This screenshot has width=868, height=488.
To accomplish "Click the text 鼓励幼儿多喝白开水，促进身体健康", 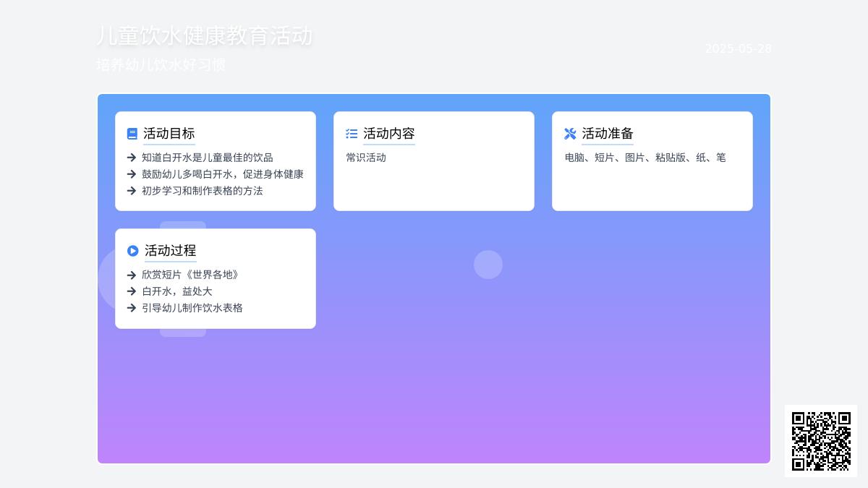I will [223, 174].
